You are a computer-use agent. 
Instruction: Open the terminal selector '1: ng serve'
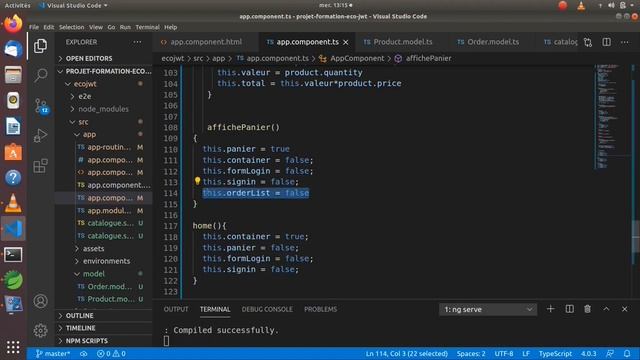[x=488, y=309]
